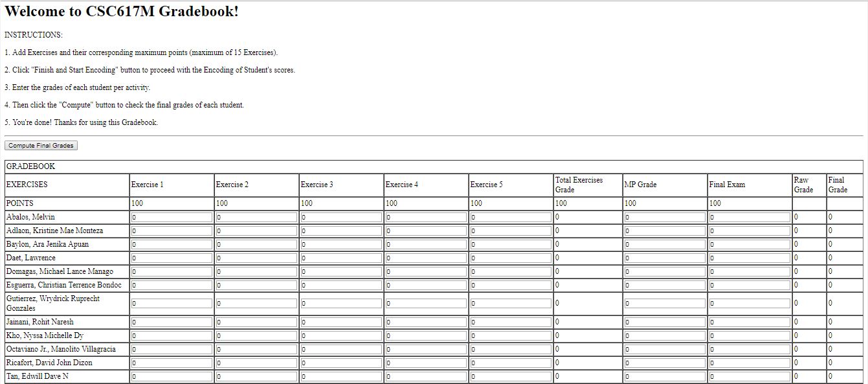This screenshot has height=384, width=868.
Task: Click student name Ricafort, David John Dizon
Action: point(50,363)
